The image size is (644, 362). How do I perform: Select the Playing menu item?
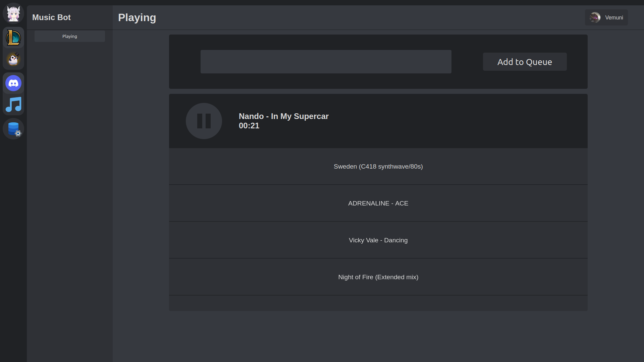[x=70, y=36]
